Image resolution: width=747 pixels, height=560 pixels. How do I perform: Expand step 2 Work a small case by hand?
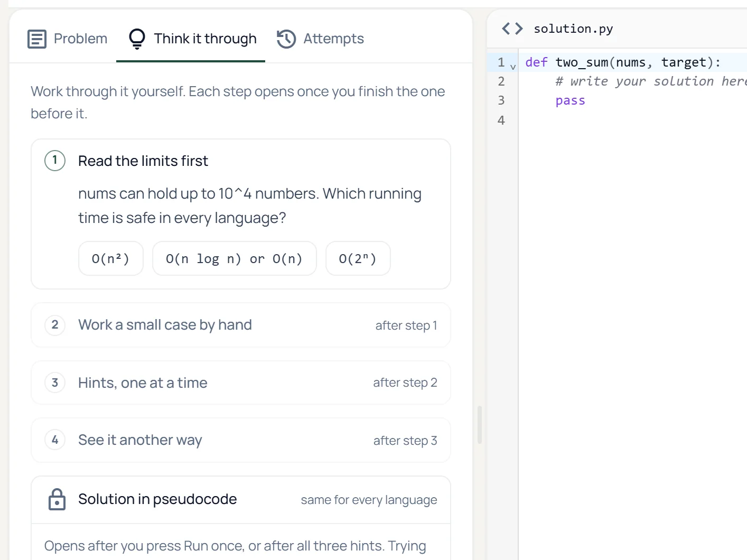pyautogui.click(x=241, y=325)
